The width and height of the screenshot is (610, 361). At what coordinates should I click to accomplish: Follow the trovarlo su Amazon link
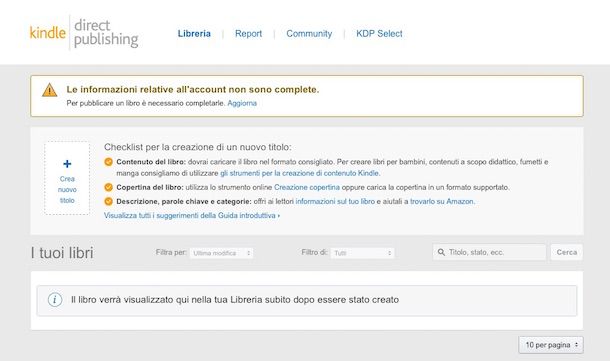coord(442,202)
